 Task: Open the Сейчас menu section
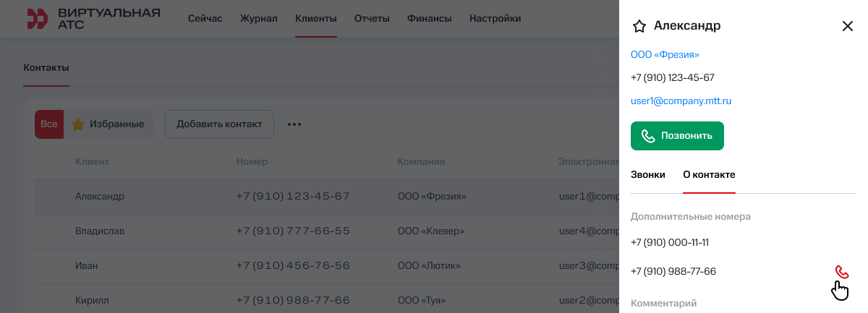tap(205, 19)
